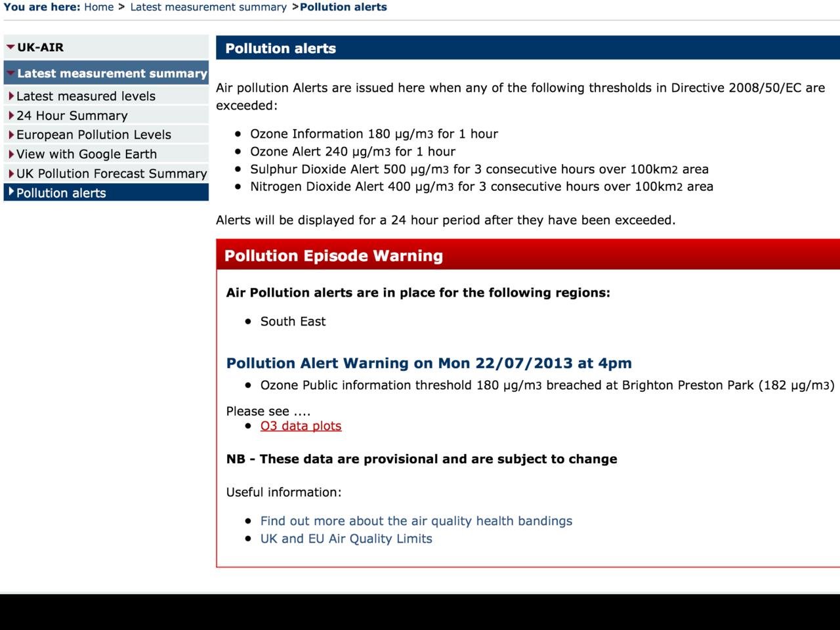Open air quality health bandings link
Image resolution: width=840 pixels, height=630 pixels.
[x=416, y=521]
